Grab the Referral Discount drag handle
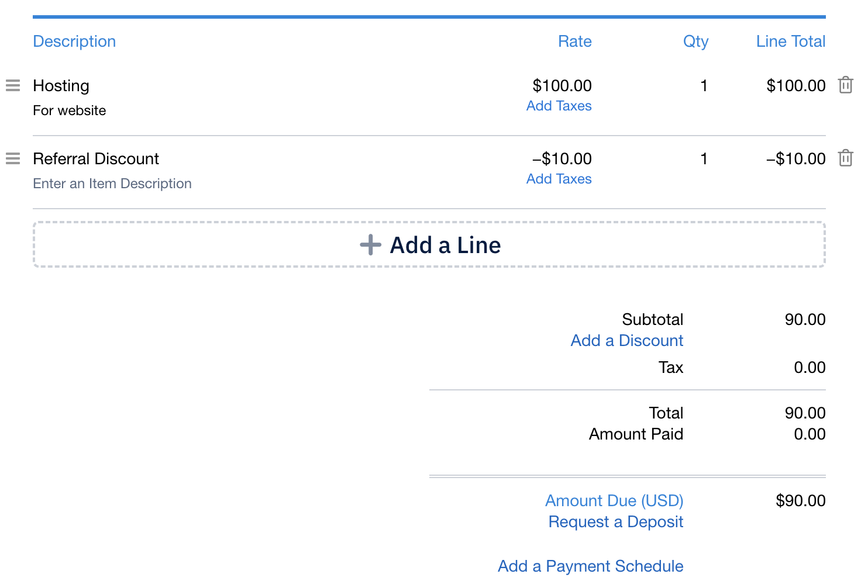Viewport: 868px width, 588px height. 13,158
